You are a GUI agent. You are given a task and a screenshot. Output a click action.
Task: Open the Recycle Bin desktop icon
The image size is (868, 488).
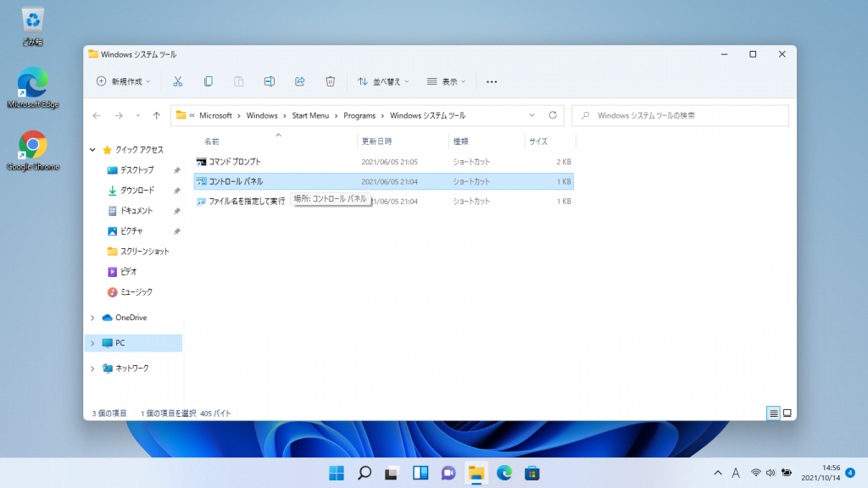(33, 26)
